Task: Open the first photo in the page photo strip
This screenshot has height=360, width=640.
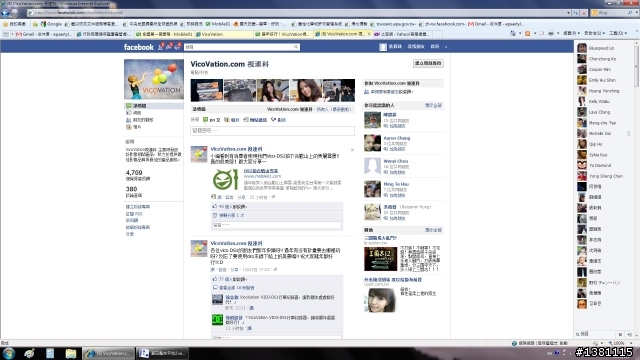Action: point(207,90)
